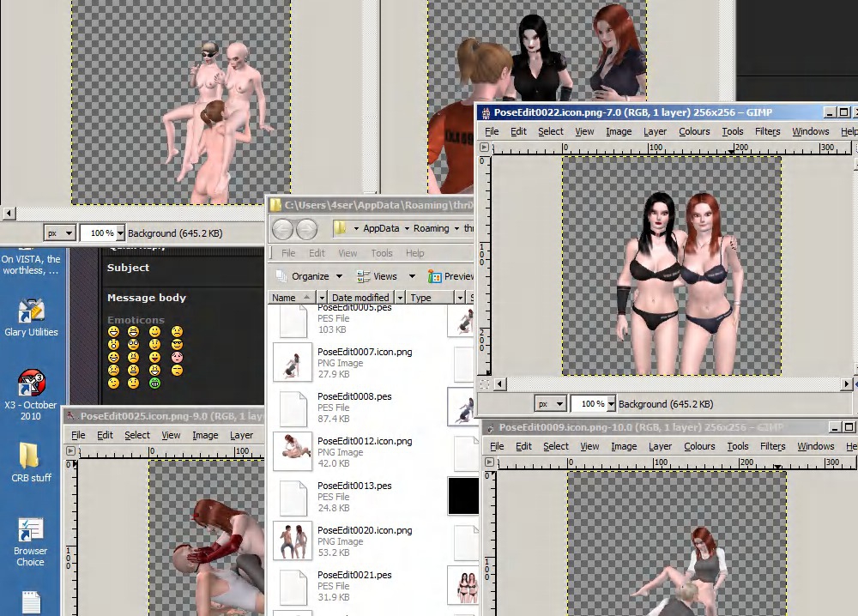The width and height of the screenshot is (858, 616).
Task: Insert the pink blushing emoticon
Action: click(x=177, y=357)
